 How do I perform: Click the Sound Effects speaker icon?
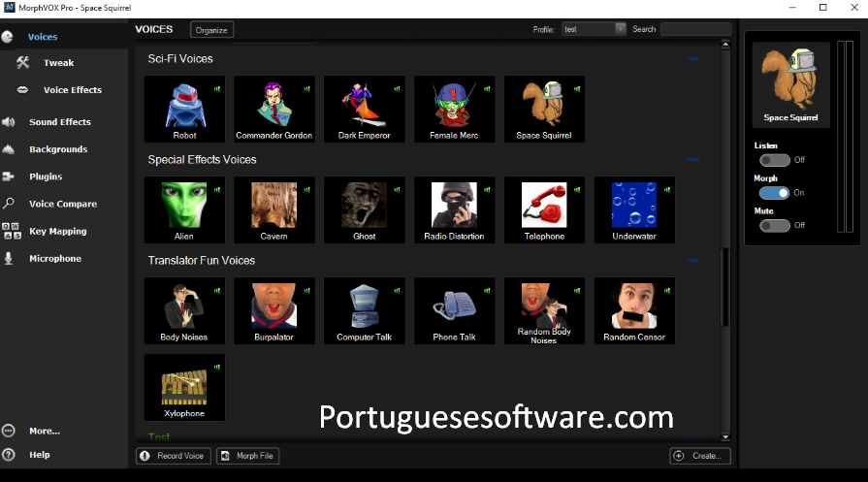pyautogui.click(x=9, y=122)
